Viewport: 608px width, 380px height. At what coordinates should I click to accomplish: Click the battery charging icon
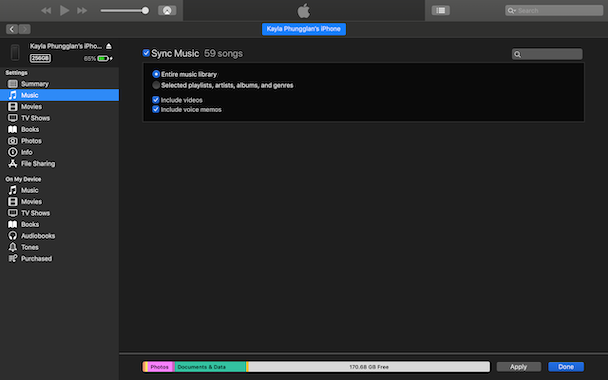pyautogui.click(x=105, y=59)
